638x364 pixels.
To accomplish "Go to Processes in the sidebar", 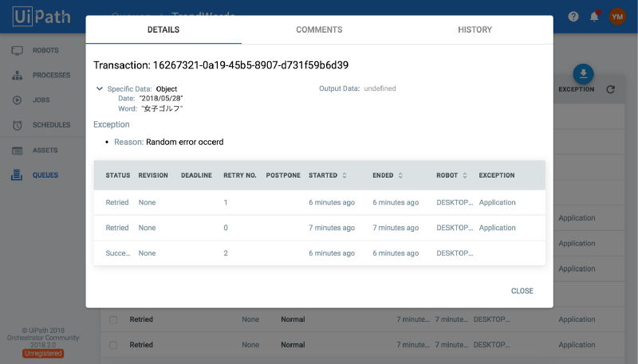I will tap(51, 75).
